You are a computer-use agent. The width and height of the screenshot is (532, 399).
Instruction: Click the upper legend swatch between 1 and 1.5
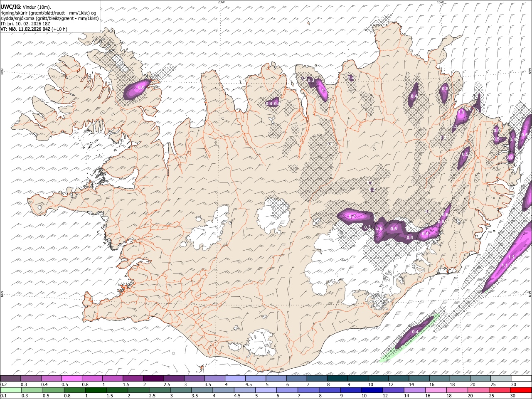click(x=112, y=379)
